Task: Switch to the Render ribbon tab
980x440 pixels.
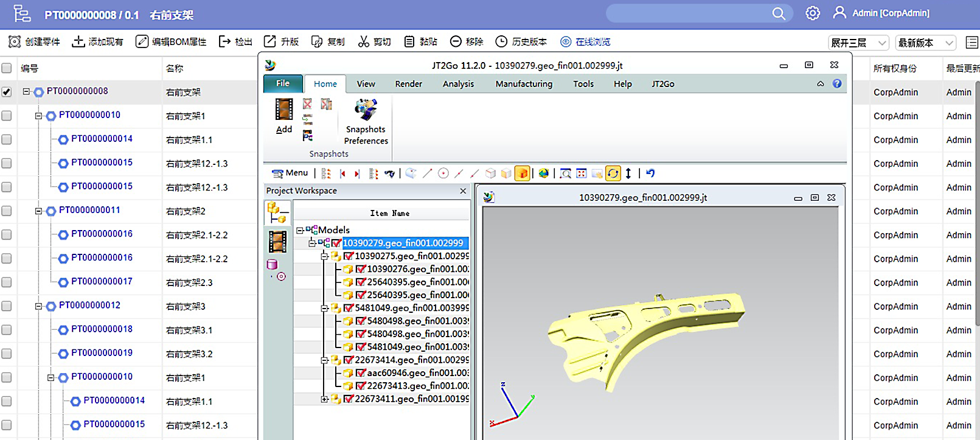Action: click(x=408, y=84)
